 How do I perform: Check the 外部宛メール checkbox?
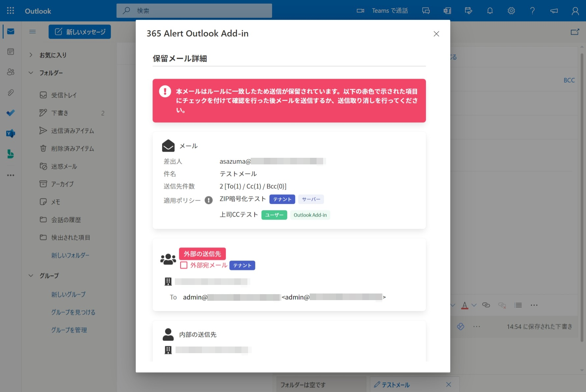[x=184, y=265]
